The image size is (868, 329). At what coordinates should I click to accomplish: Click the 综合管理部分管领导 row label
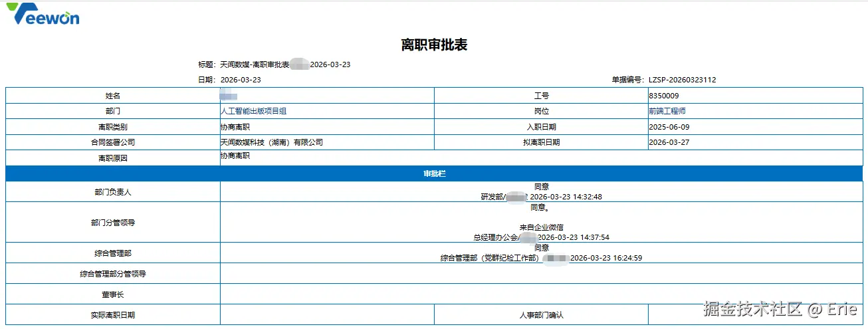[113, 273]
